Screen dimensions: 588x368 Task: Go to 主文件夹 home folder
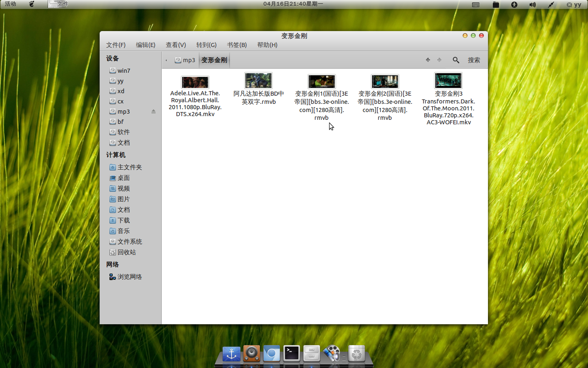coord(126,167)
